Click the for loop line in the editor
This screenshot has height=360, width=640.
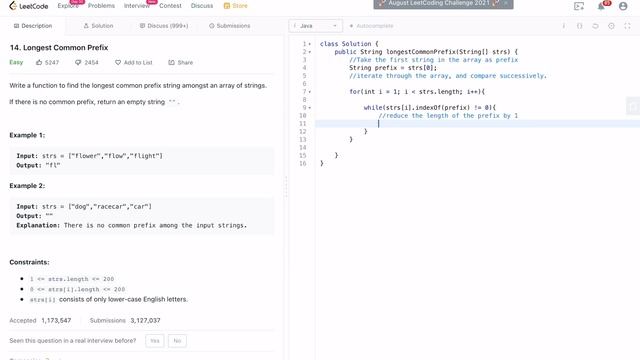click(417, 92)
